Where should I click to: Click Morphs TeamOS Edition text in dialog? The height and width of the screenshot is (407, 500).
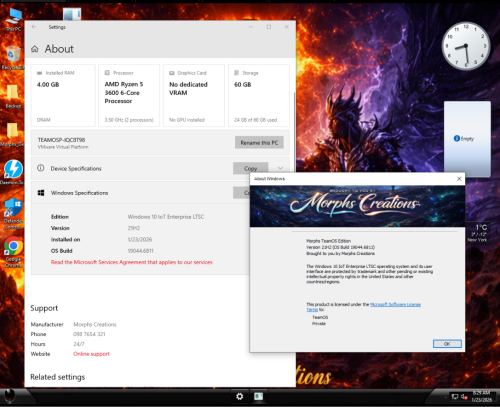[x=328, y=241]
